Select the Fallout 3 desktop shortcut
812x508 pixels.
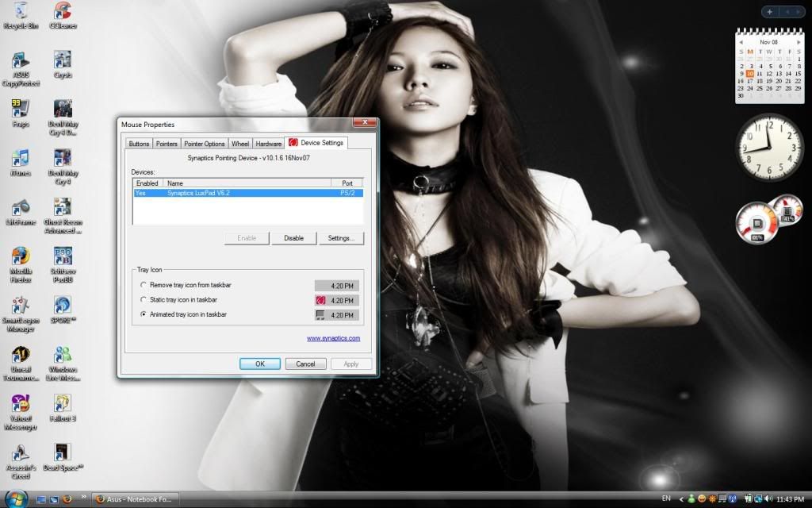63,407
